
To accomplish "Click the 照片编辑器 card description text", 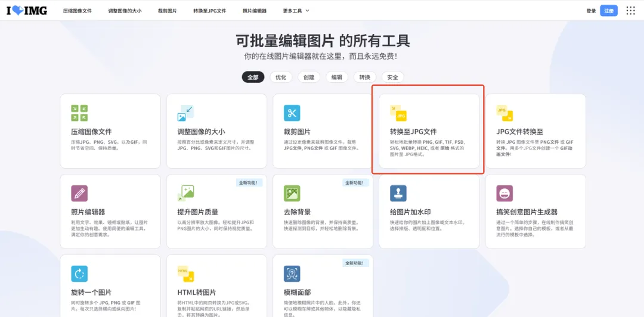I will pos(109,228).
